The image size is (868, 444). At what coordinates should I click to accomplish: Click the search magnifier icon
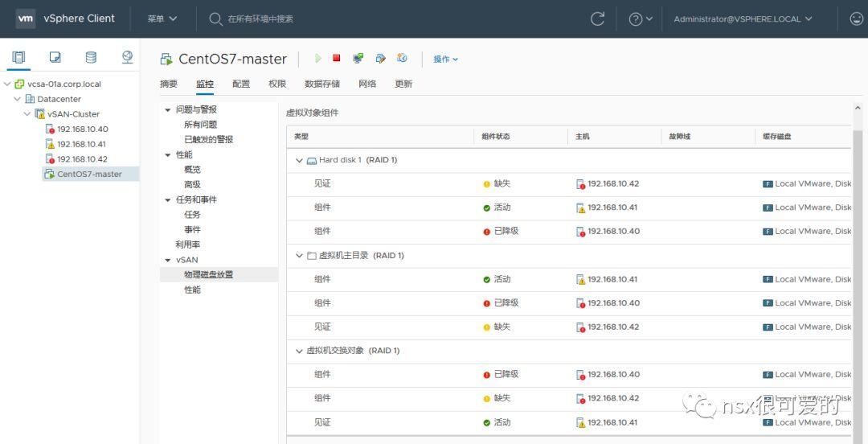pos(215,18)
